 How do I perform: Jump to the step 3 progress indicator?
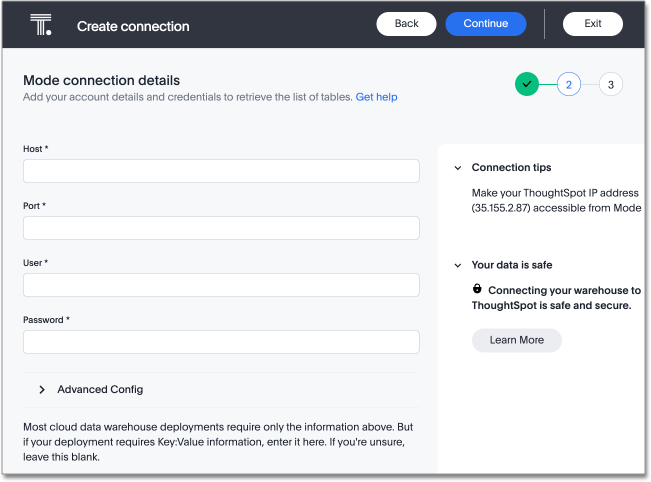point(610,84)
